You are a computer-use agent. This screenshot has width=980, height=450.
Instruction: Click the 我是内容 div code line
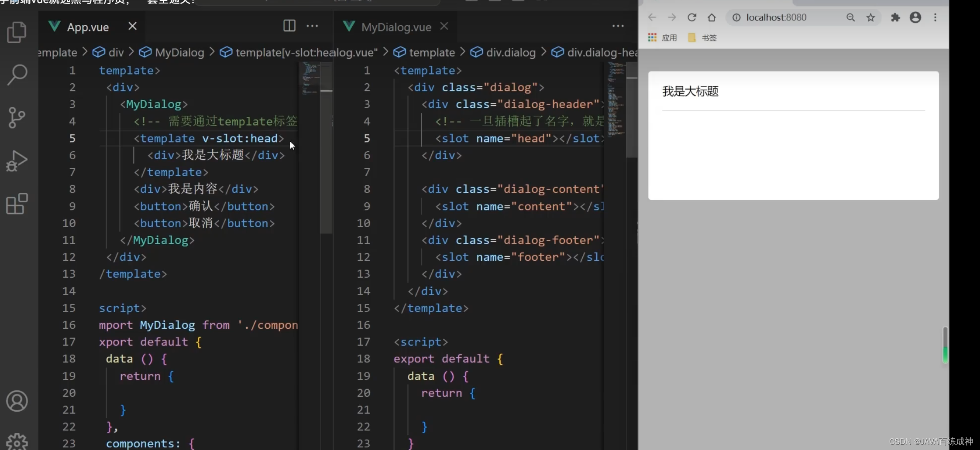196,189
